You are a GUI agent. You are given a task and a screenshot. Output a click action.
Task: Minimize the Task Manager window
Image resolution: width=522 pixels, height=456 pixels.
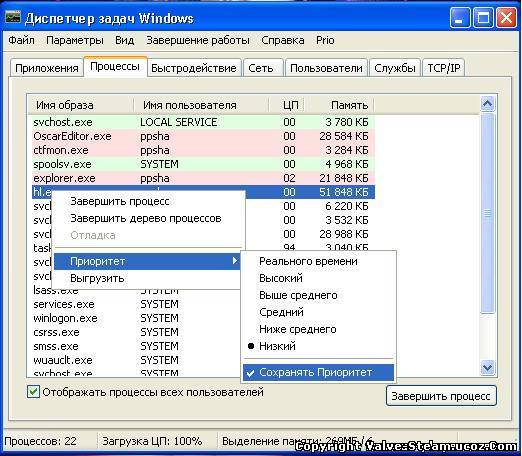[460, 18]
